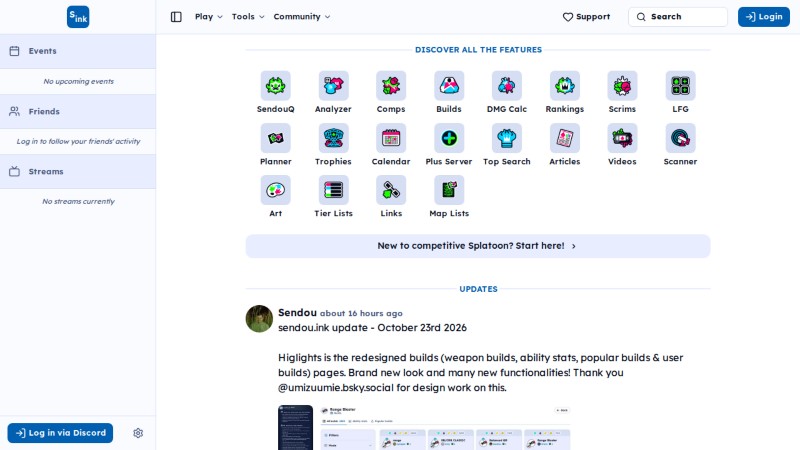This screenshot has height=450, width=800.
Task: Open the SendouQ feature icon
Action: pos(276,86)
